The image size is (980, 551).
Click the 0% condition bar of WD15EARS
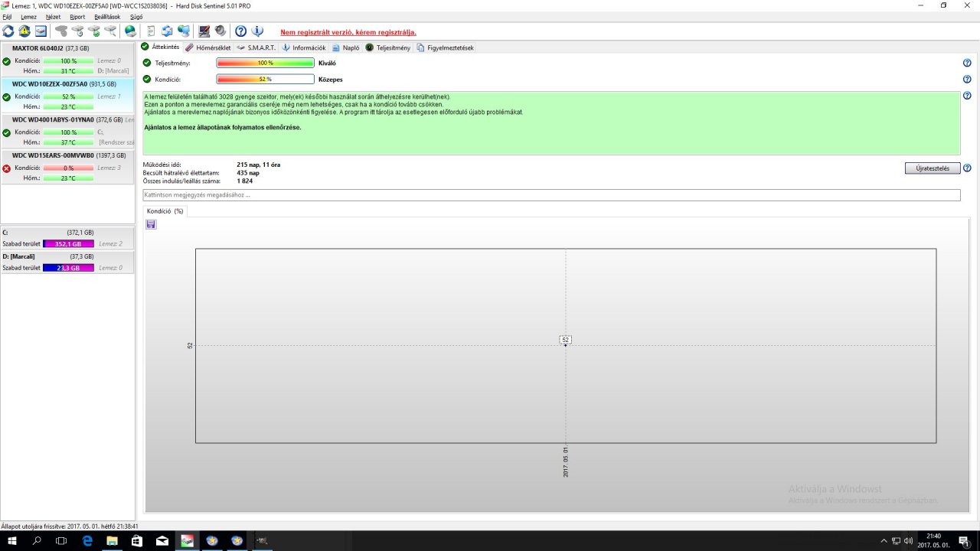pos(68,168)
